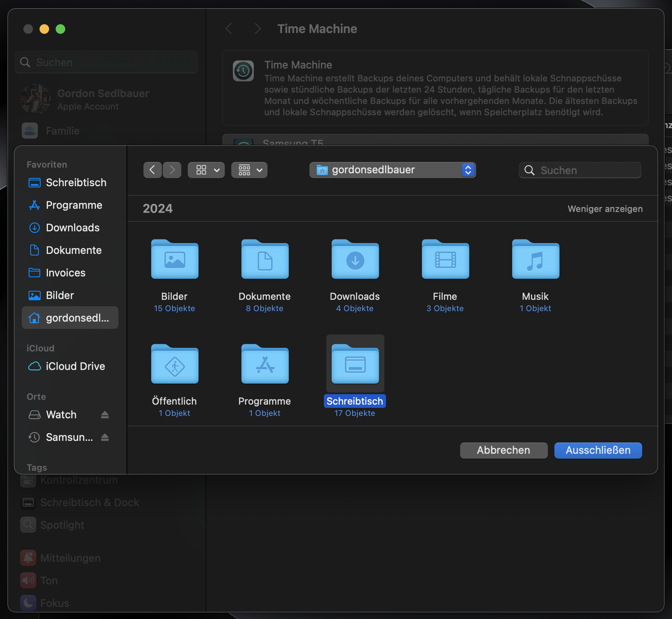This screenshot has height=619, width=672.
Task: Open the Bilder folder icon
Action: (174, 259)
